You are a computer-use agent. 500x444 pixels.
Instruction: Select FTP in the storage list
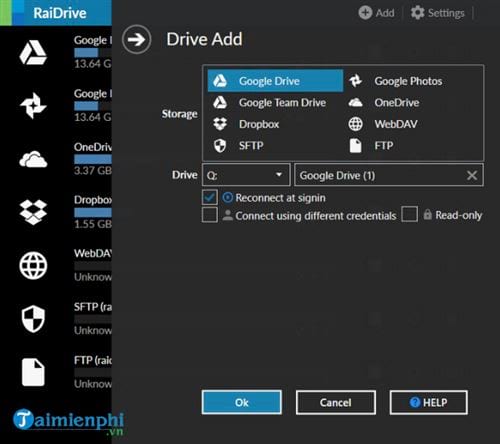tap(371, 146)
